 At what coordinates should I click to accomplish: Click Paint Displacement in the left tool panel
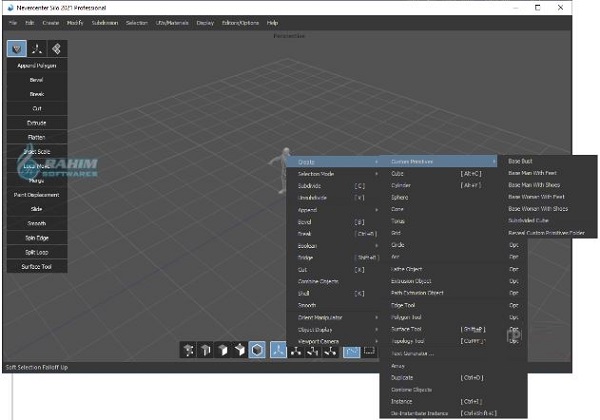tap(37, 196)
